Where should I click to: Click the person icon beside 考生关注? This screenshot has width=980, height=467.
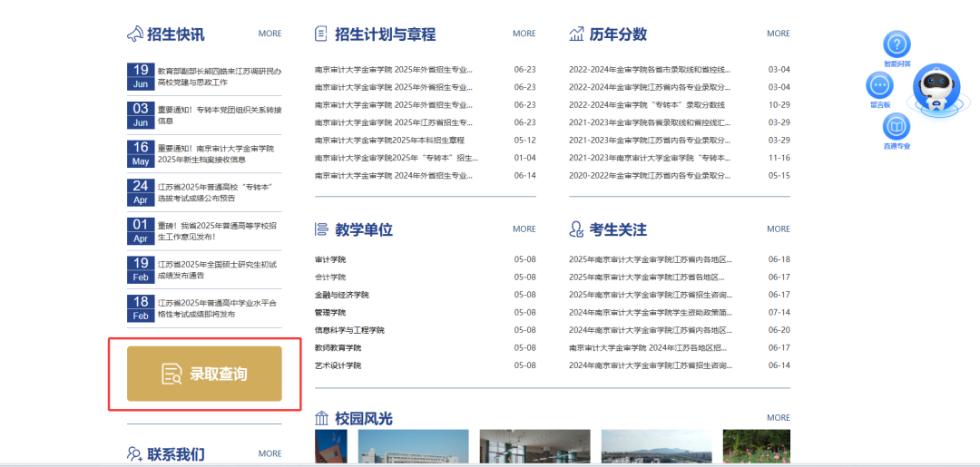(576, 229)
